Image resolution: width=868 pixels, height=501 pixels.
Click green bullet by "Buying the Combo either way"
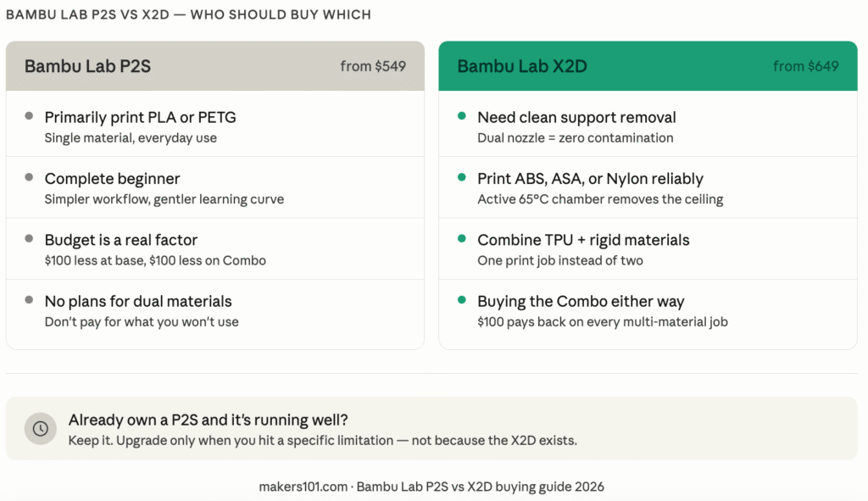tap(462, 300)
